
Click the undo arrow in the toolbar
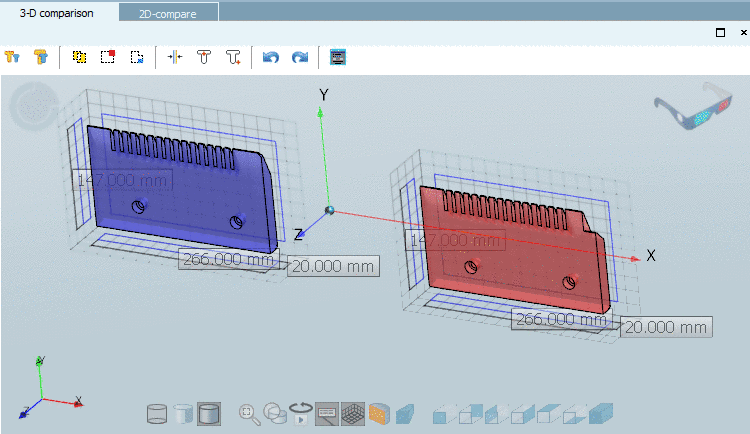(270, 58)
